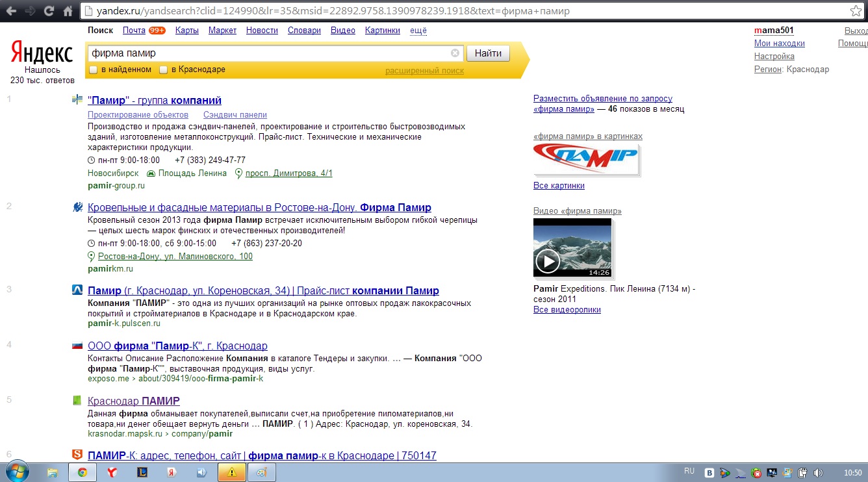Viewport: 868px width, 482px height.
Task: Open the Все видеоролики link
Action: [567, 310]
